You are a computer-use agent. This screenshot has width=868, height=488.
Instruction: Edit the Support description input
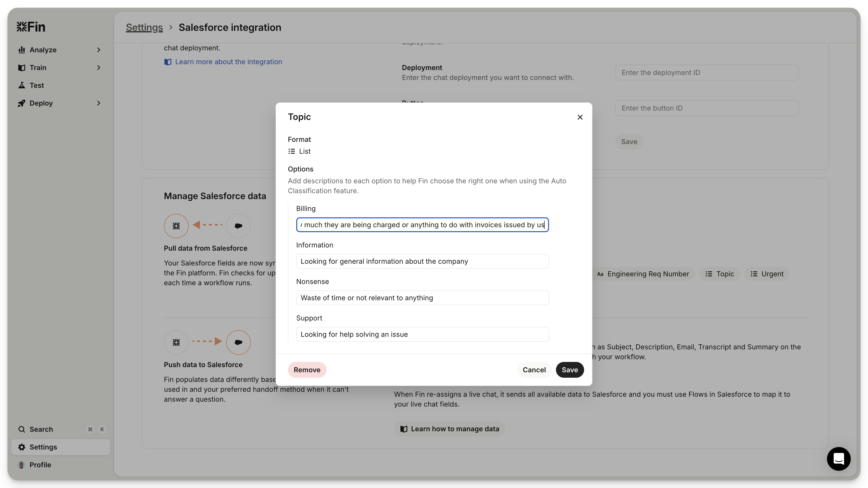click(x=422, y=335)
